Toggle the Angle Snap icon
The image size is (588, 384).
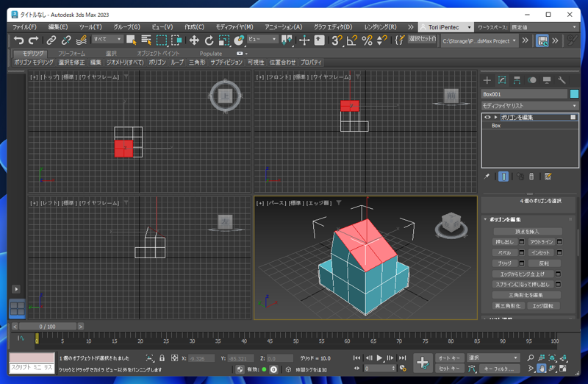pyautogui.click(x=352, y=40)
